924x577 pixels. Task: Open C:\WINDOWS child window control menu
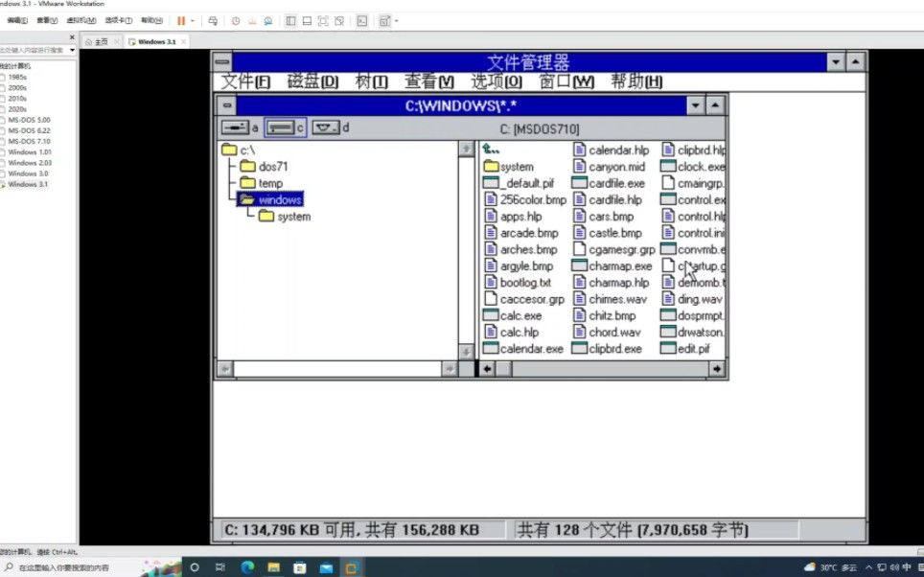pos(227,105)
